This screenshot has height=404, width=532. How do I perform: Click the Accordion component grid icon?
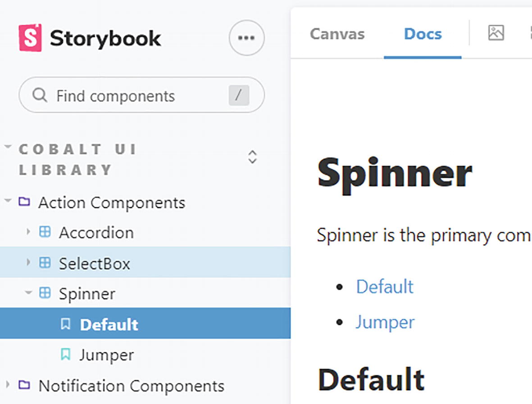[x=45, y=232]
